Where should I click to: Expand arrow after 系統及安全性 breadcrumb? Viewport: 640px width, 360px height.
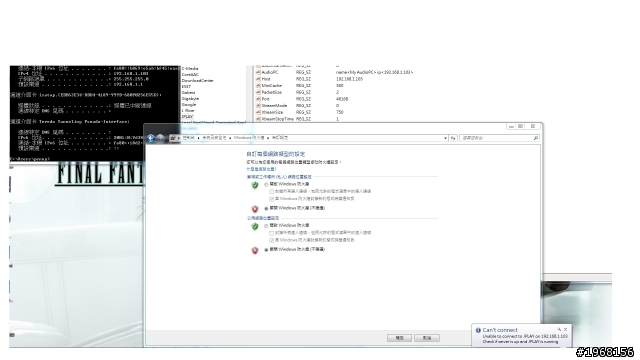coord(230,138)
